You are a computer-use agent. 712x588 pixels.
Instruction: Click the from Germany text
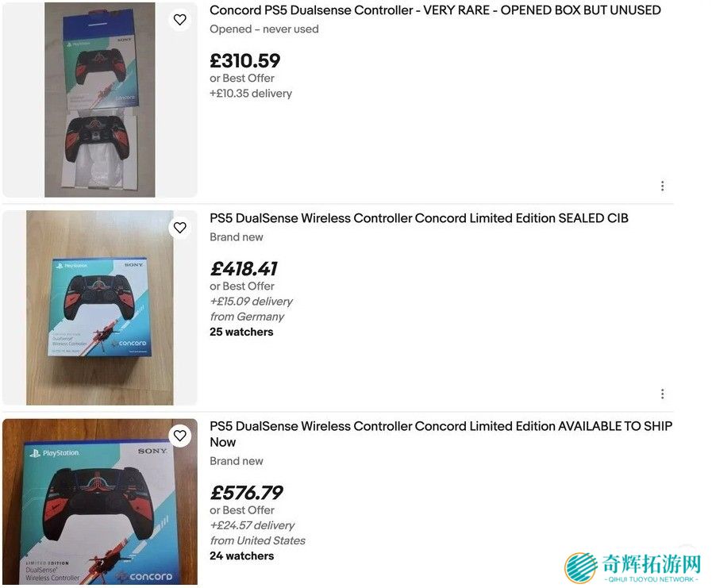click(x=247, y=317)
